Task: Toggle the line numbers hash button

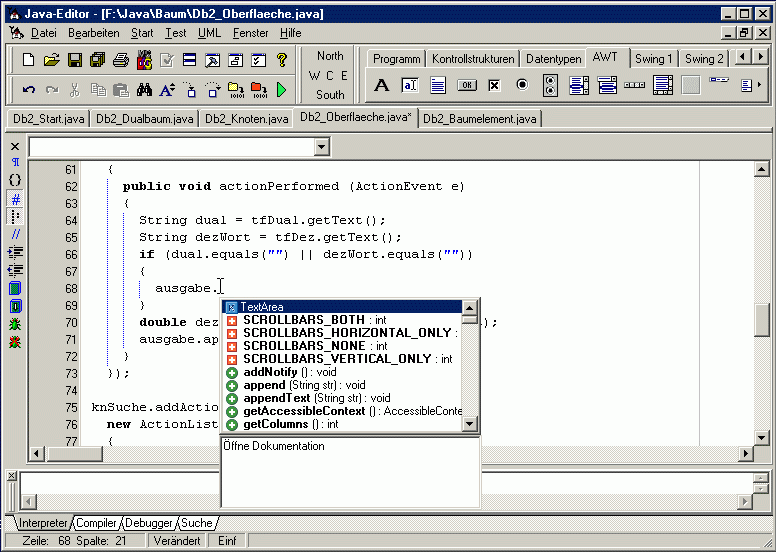Action: coord(15,198)
